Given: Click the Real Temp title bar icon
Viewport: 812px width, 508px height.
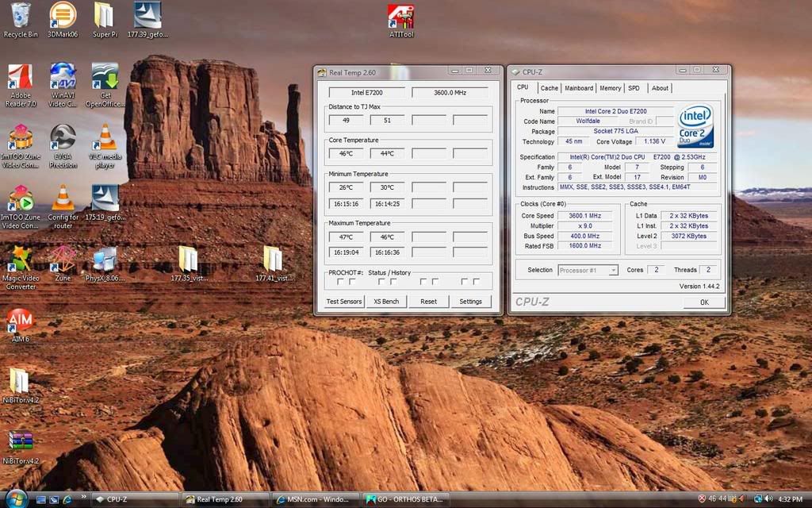Looking at the screenshot, I should click(x=322, y=72).
